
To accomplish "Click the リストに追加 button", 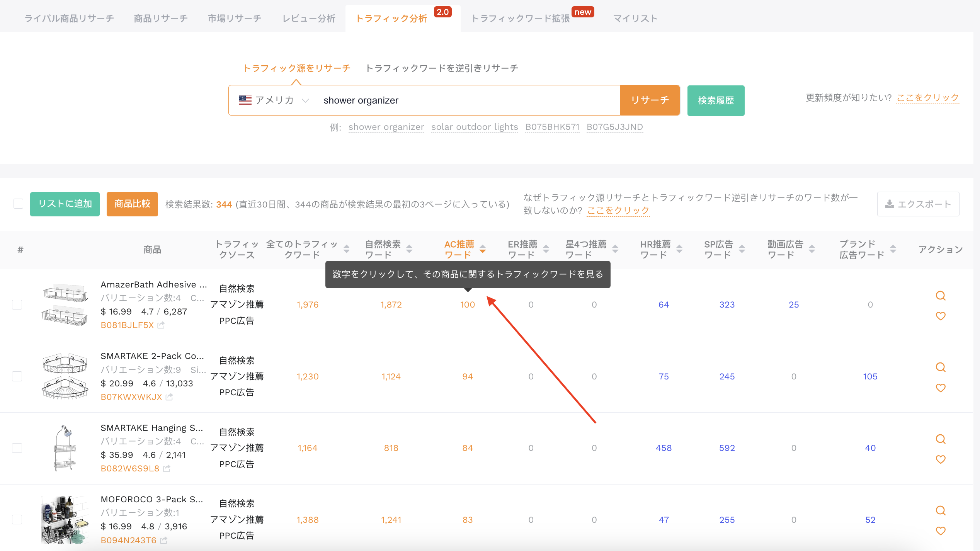I will coord(65,204).
